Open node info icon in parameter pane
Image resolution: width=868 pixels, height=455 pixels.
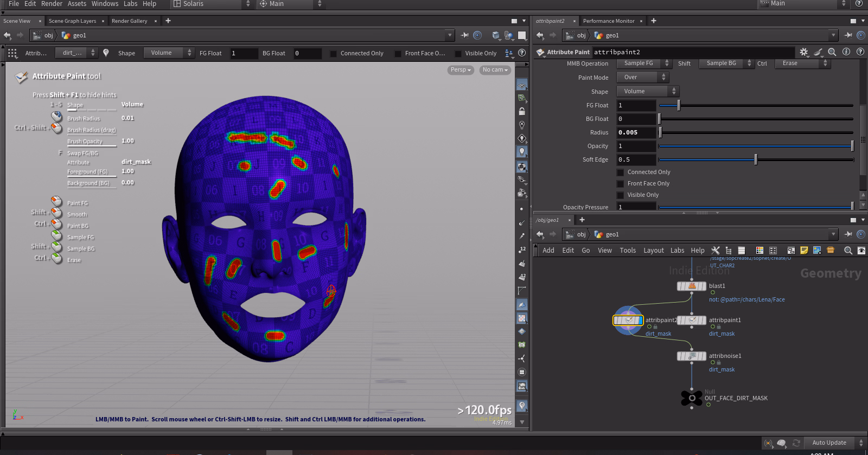846,52
